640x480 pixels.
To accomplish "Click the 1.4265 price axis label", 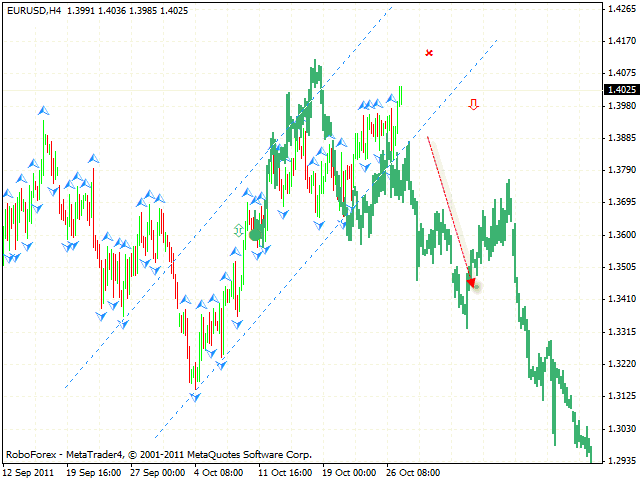I will 619,9.
